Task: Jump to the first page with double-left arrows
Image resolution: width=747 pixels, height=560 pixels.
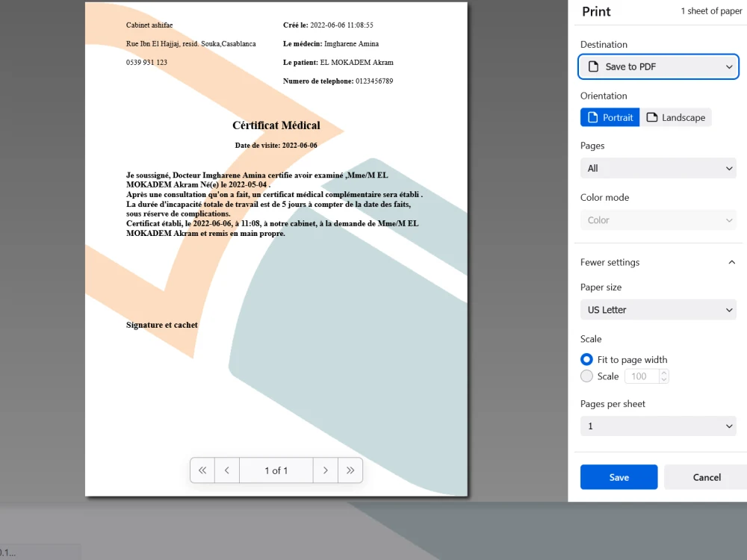Action: pyautogui.click(x=202, y=470)
